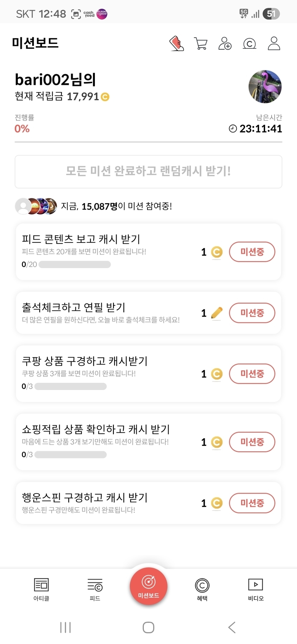
Task: Tap the center 미션보드 button
Action: 148,586
